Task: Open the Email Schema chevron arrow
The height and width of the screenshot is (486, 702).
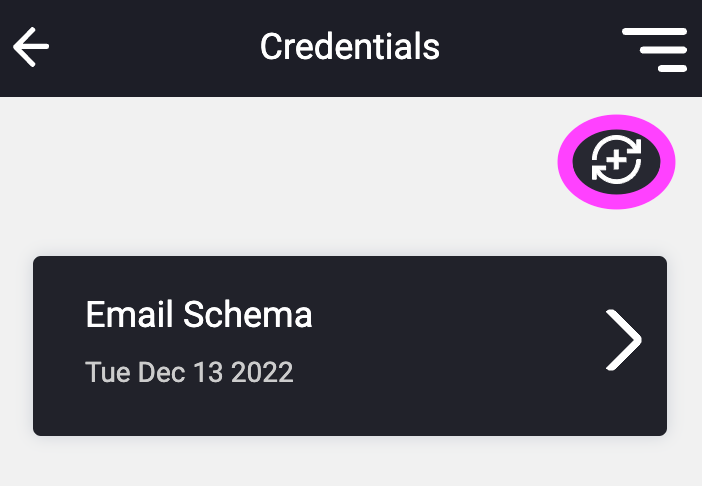Action: [624, 340]
